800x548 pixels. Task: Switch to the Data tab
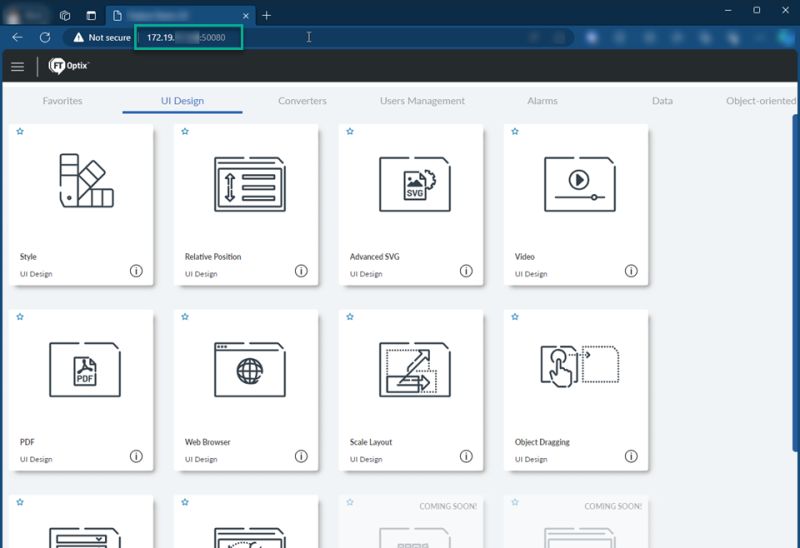coord(662,101)
